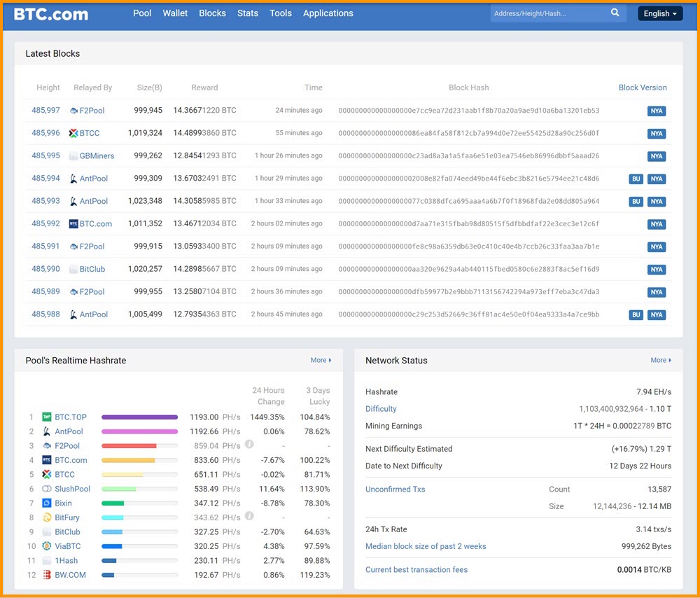Click F2Pool icon in hashrate list

(x=47, y=446)
